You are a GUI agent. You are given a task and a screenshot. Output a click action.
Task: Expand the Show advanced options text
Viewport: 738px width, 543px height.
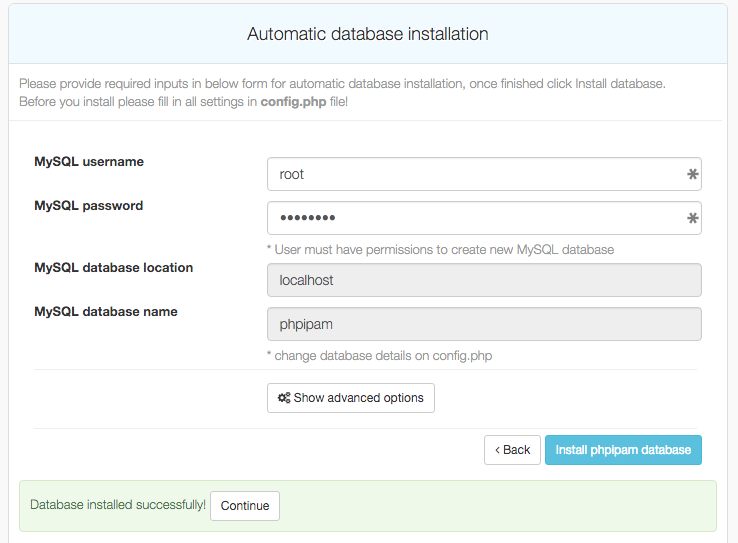point(359,398)
